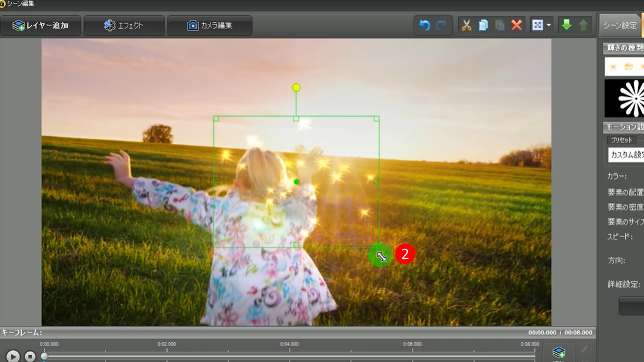Screen dimensions: 644x362
Task: Click the redo arrow icon
Action: [x=441, y=25]
